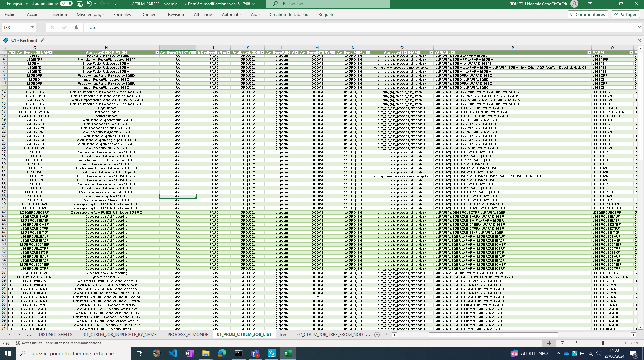The height and width of the screenshot is (360, 644).
Task: Select column P header
Action: tap(512, 48)
